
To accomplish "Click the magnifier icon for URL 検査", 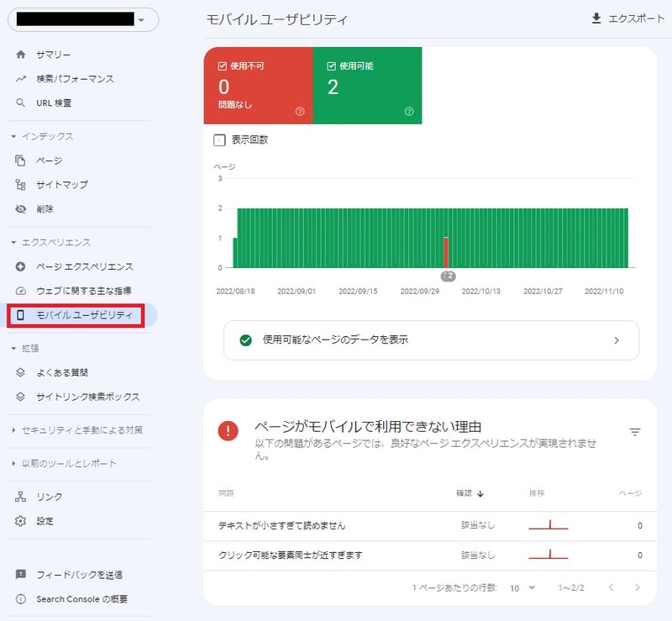I will coord(20,103).
